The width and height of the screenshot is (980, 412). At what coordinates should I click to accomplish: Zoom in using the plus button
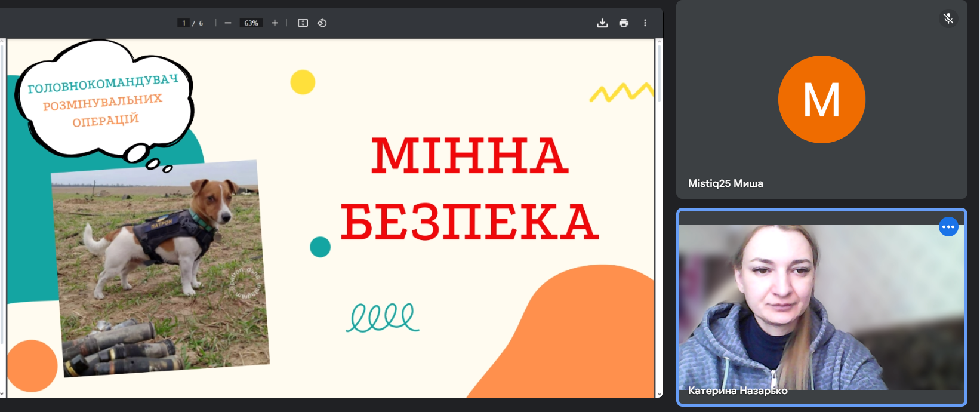pyautogui.click(x=275, y=23)
